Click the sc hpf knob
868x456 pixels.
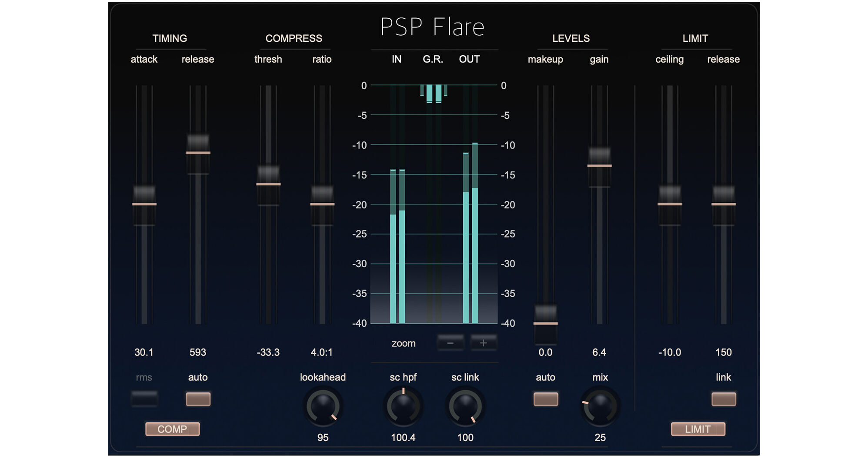[403, 407]
